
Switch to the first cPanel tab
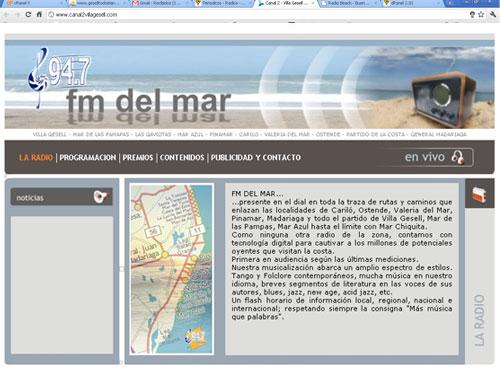[32, 3]
